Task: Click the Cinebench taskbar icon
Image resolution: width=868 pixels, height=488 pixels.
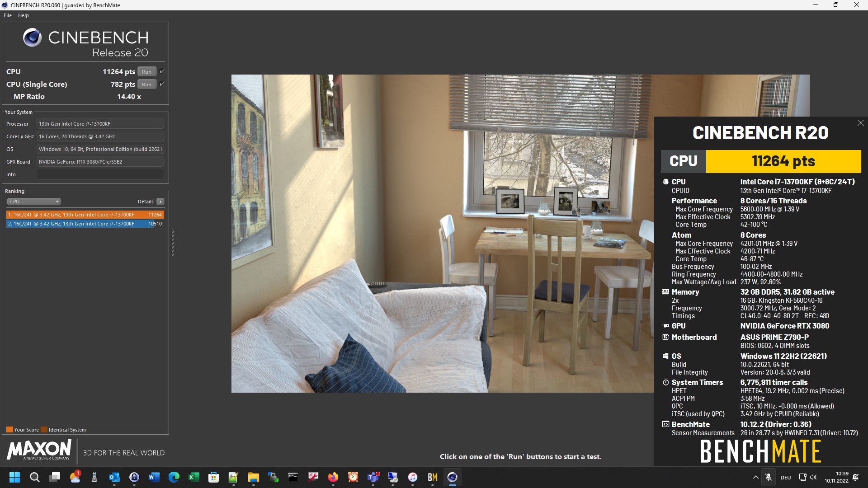Action: tap(453, 477)
